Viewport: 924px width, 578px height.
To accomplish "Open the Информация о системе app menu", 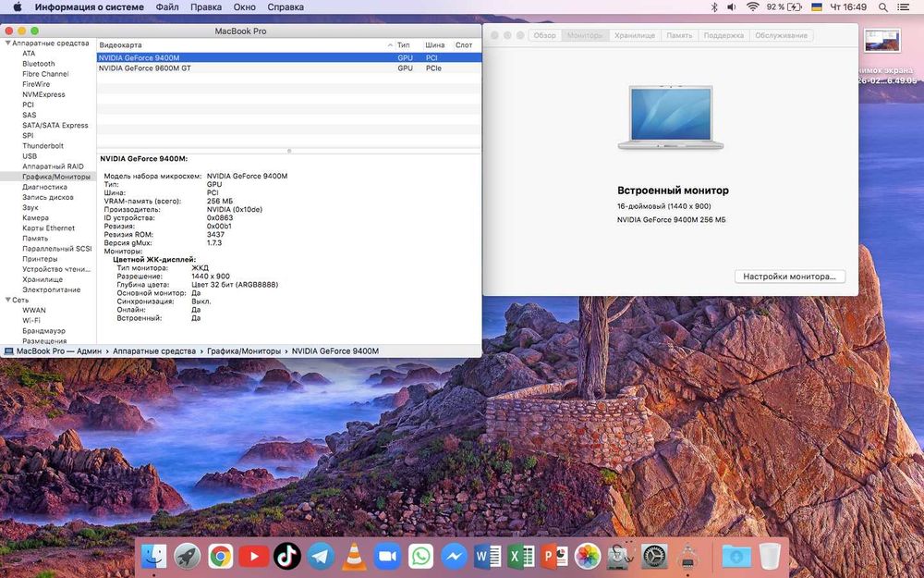I will [x=90, y=7].
